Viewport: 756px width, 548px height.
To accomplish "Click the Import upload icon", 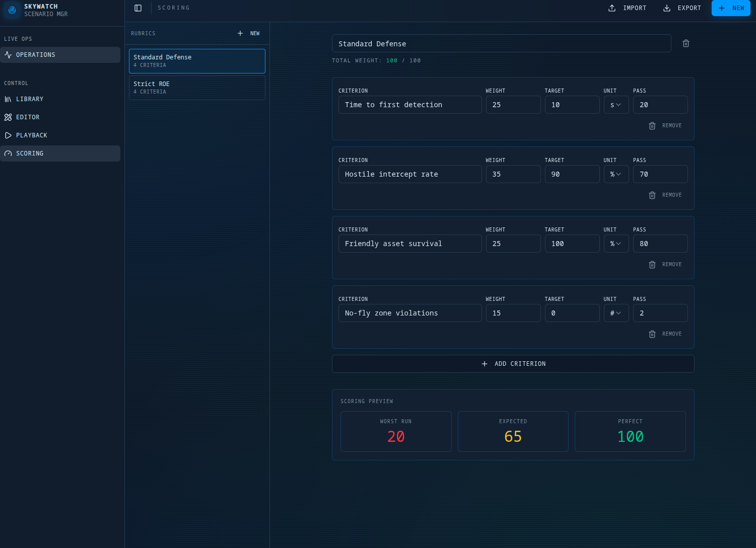I will (612, 8).
